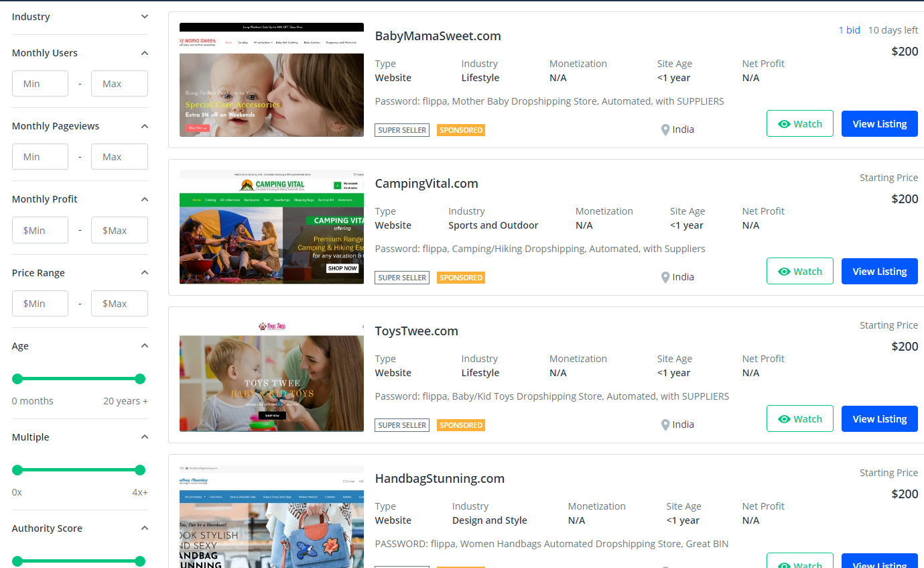View Listing for CampingVital.com
Image resolution: width=924 pixels, height=568 pixels.
pyautogui.click(x=880, y=271)
